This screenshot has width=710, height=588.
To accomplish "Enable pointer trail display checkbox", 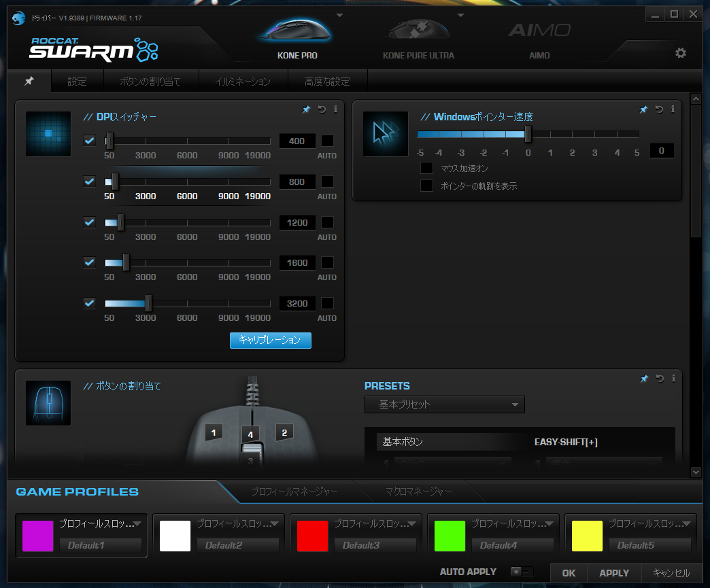I will pyautogui.click(x=426, y=186).
